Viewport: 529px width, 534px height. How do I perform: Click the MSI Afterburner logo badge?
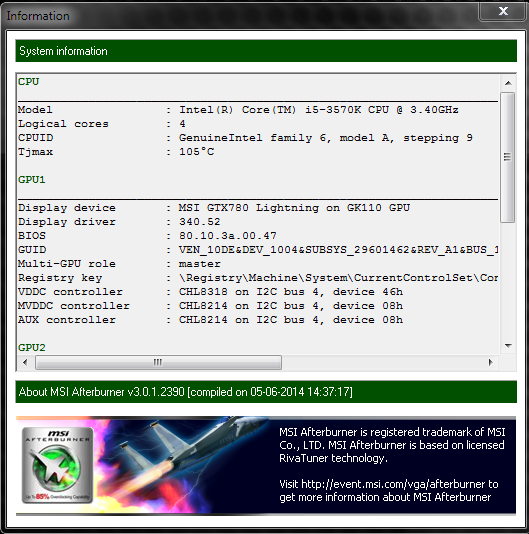click(x=57, y=465)
